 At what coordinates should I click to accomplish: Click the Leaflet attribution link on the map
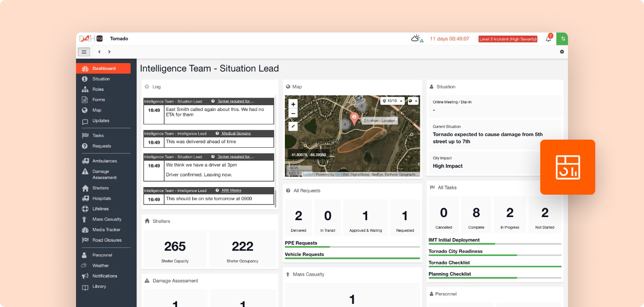coord(308,175)
